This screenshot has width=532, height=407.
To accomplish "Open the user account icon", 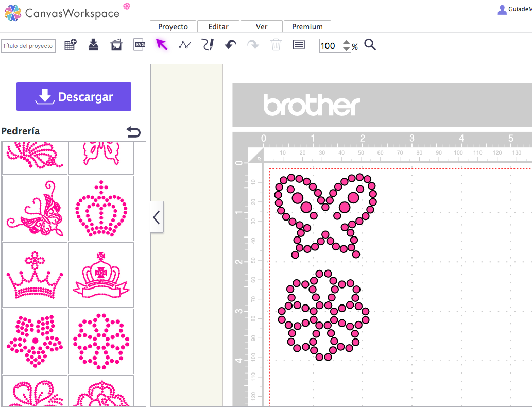I will pos(502,10).
